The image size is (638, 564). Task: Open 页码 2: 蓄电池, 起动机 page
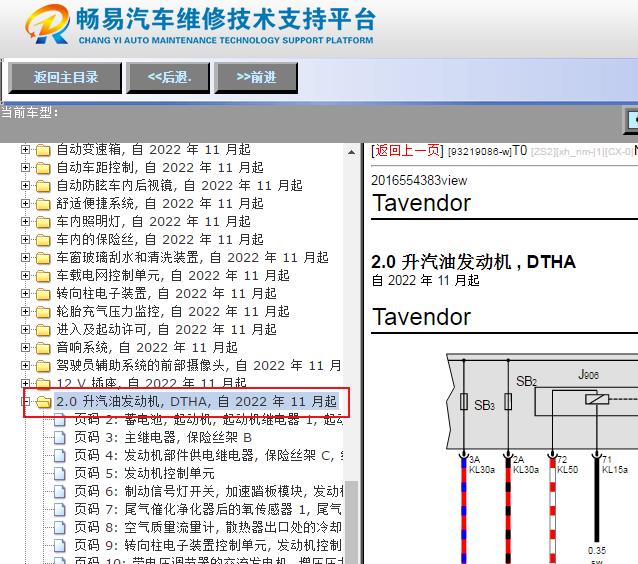[208, 420]
